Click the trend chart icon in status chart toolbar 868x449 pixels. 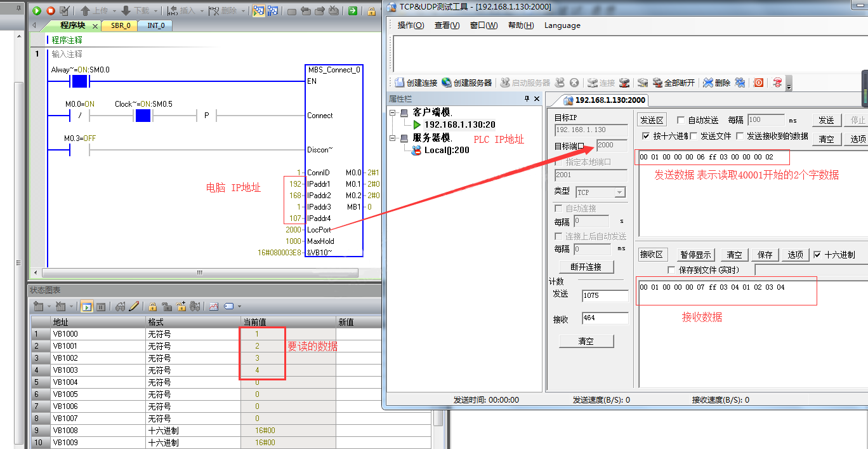213,306
